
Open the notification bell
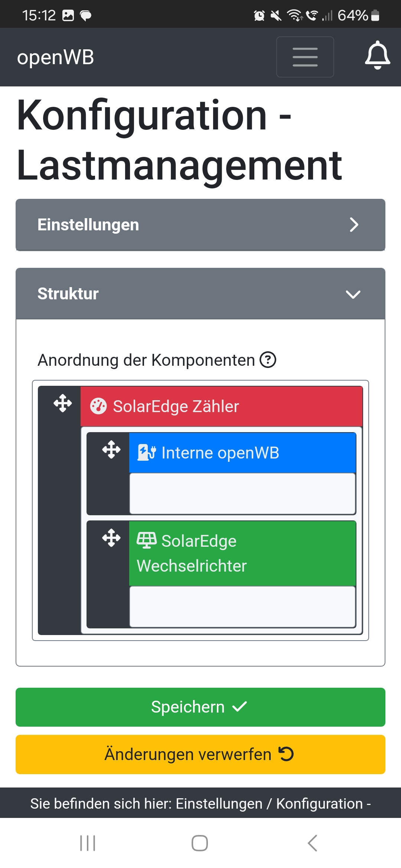(377, 56)
